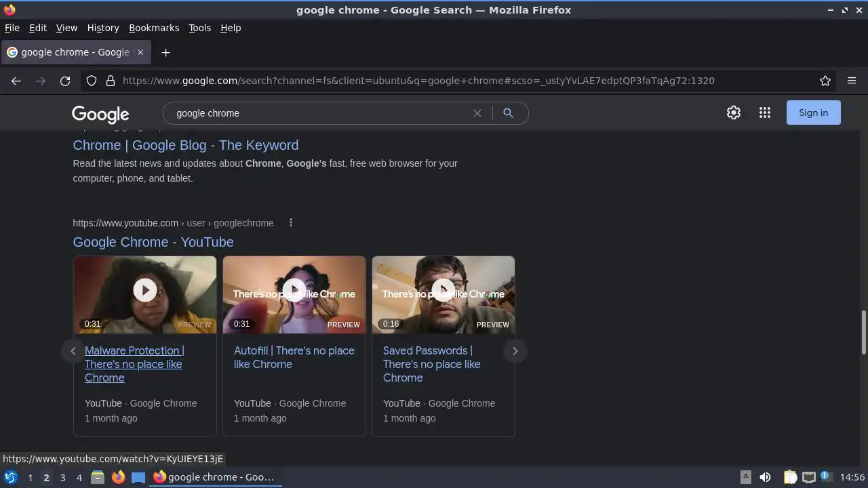Play the Saved Passwords video thumbnail
Screen dimensions: 868x488
[x=443, y=294]
